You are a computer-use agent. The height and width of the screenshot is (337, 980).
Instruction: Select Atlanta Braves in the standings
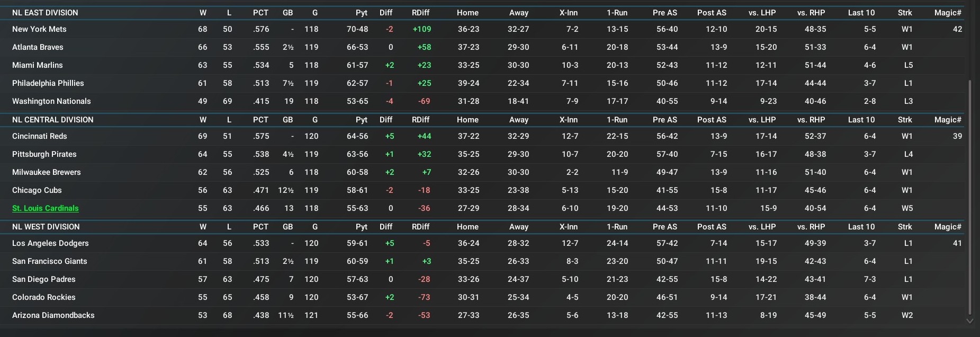pyautogui.click(x=38, y=47)
